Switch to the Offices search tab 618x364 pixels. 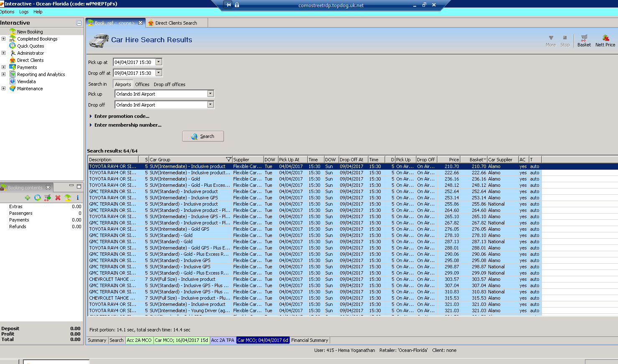pyautogui.click(x=142, y=84)
